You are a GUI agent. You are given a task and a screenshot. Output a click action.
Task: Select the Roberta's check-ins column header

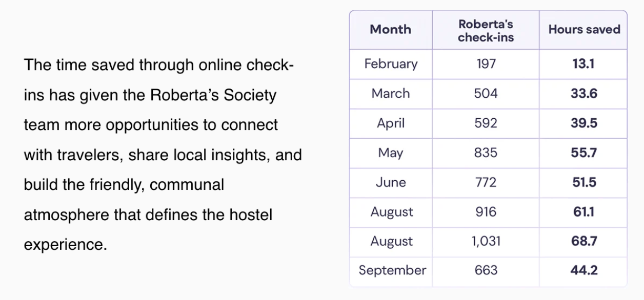485,30
